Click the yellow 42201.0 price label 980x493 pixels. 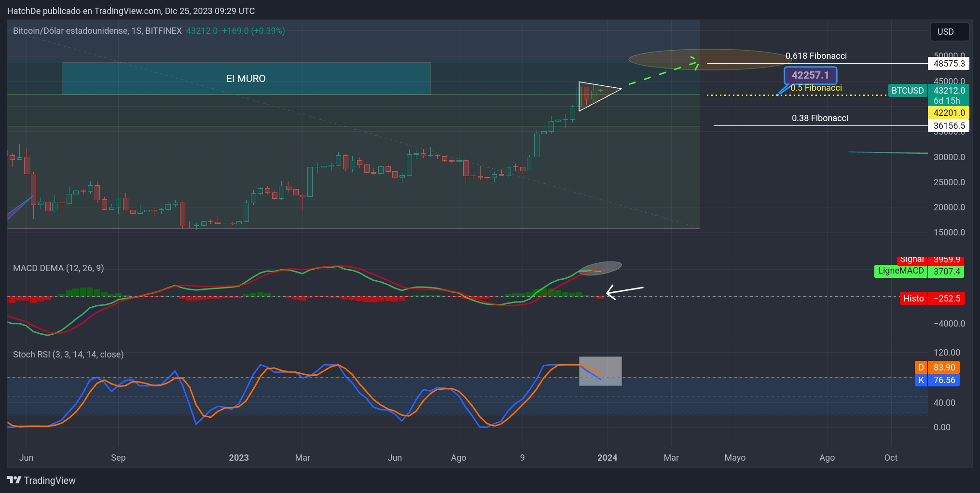coord(949,113)
